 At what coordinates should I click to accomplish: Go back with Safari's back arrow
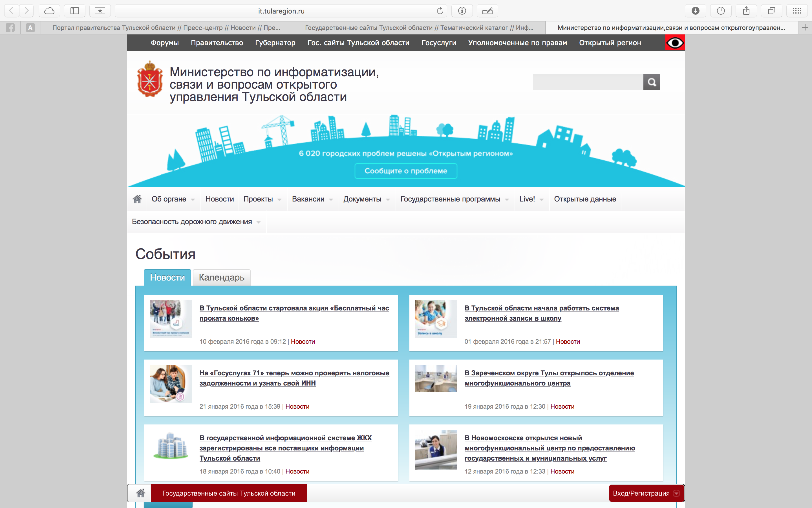tap(11, 11)
